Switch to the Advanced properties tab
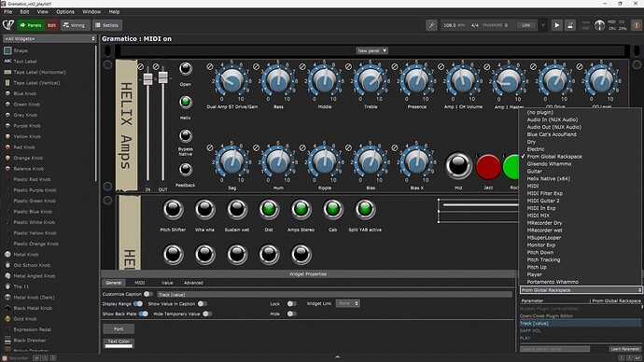 [x=193, y=283]
